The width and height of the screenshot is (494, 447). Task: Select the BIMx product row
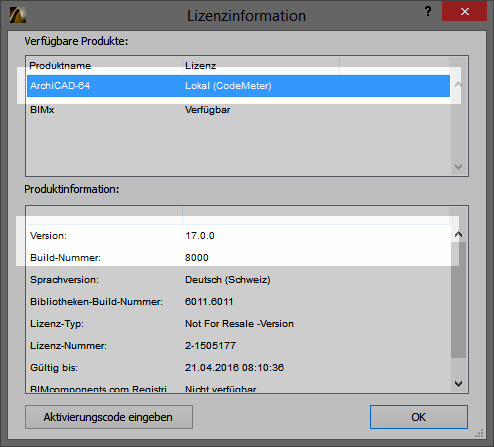(238, 110)
